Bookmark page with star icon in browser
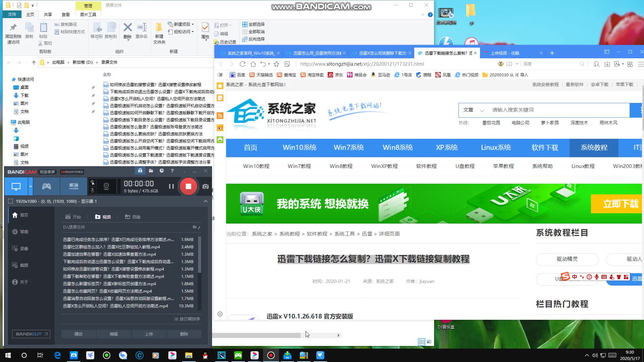This screenshot has width=644, height=362. [276, 64]
